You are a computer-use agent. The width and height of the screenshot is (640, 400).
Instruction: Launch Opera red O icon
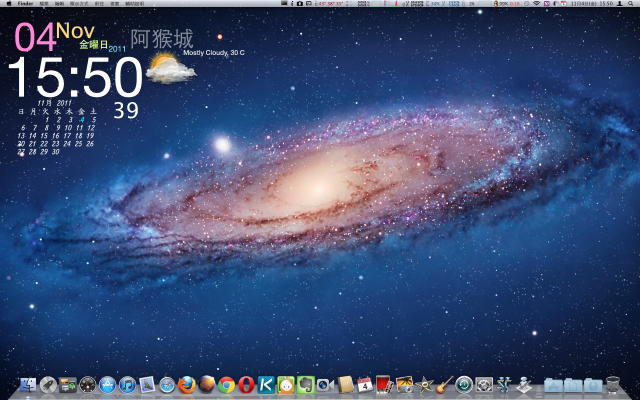click(x=246, y=385)
